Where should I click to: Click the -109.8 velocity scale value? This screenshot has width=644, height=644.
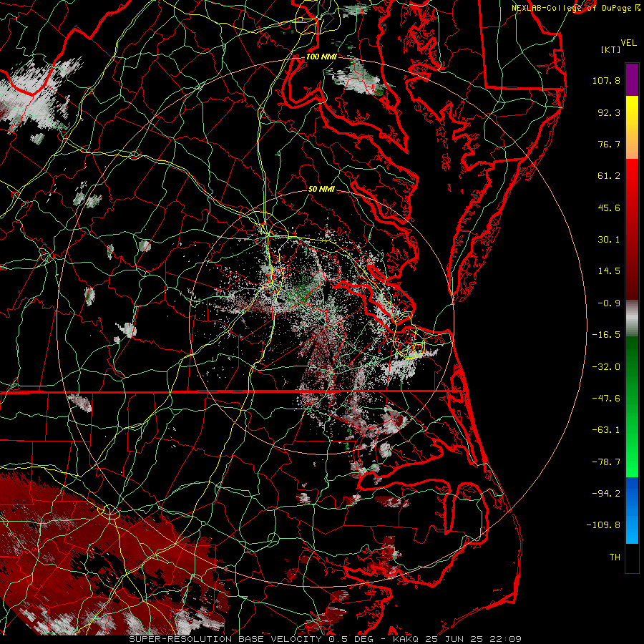603,525
